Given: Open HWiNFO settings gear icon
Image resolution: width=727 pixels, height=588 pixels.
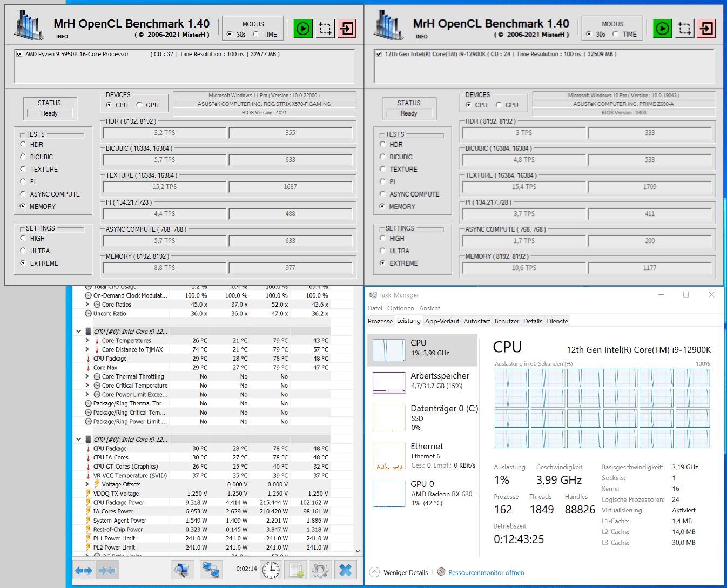Looking at the screenshot, I should point(320,570).
